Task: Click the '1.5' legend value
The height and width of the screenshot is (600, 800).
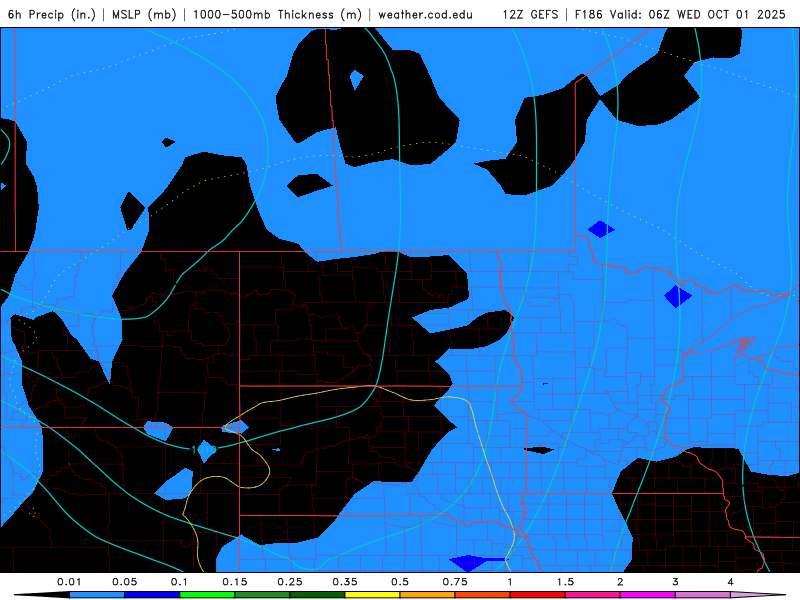Action: (x=565, y=582)
